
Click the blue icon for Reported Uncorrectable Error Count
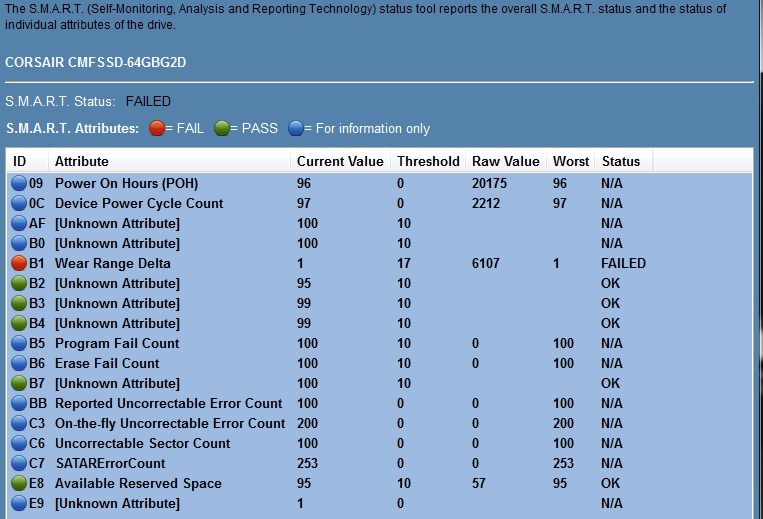click(19, 403)
